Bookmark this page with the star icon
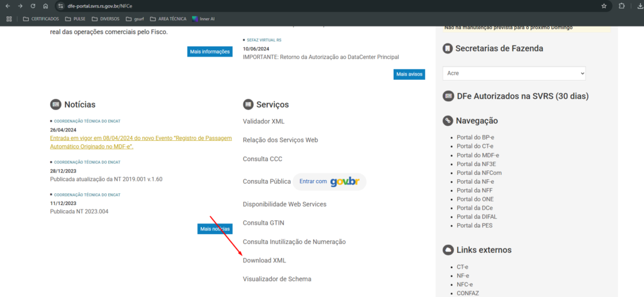The height and width of the screenshot is (297, 644). coord(604,6)
